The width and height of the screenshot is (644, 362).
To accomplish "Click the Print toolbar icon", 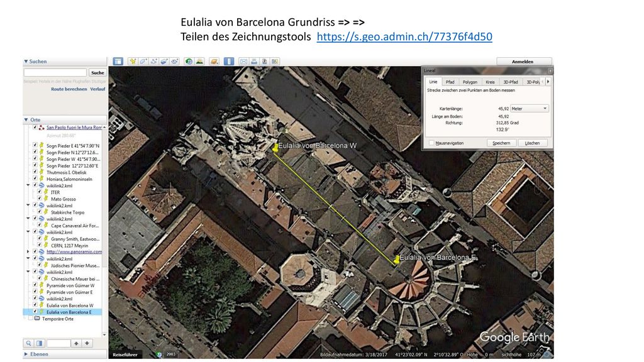I will pyautogui.click(x=254, y=62).
